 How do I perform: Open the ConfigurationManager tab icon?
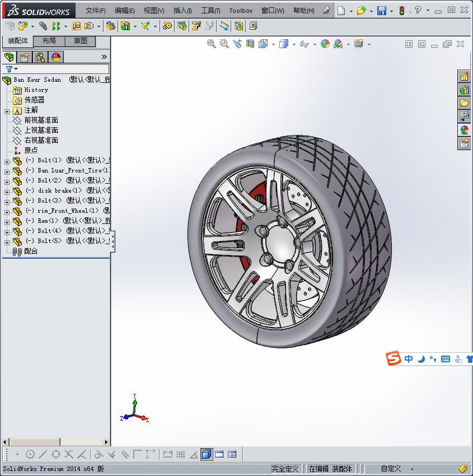coord(40,57)
